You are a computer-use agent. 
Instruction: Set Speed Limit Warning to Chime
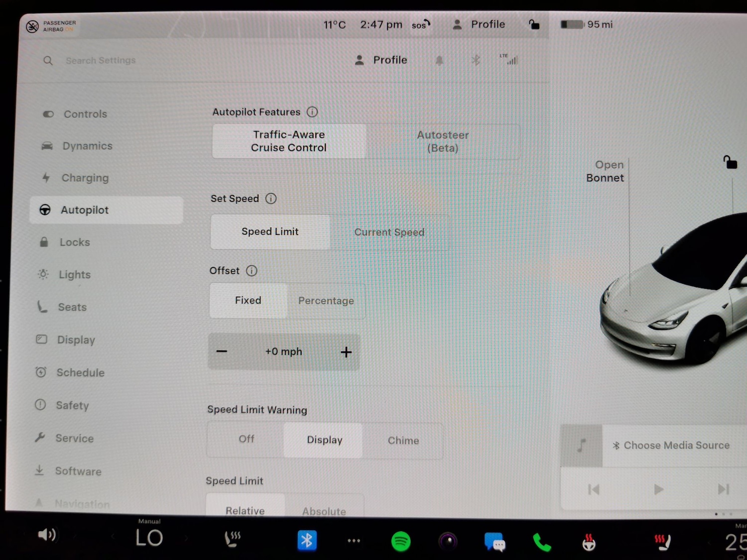pos(403,440)
